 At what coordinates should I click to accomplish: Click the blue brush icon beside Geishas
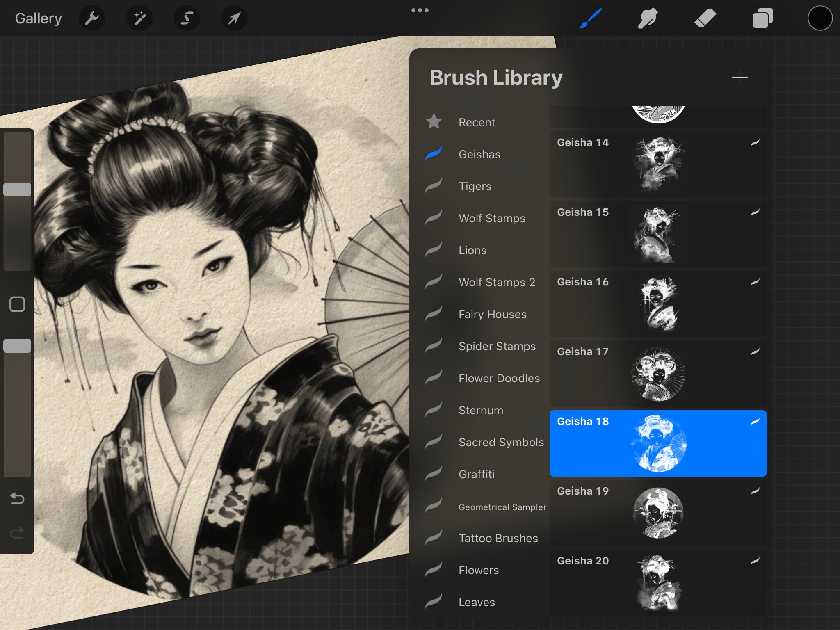coord(434,153)
